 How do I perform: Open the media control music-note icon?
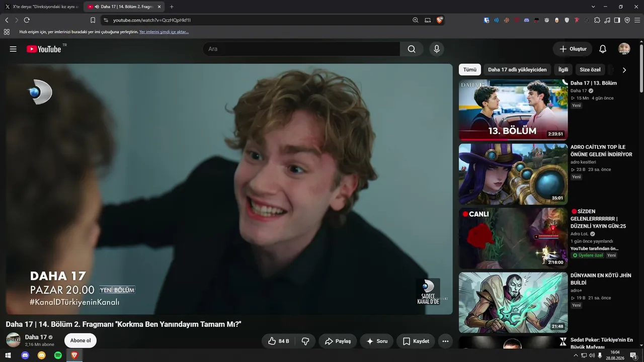(x=607, y=20)
